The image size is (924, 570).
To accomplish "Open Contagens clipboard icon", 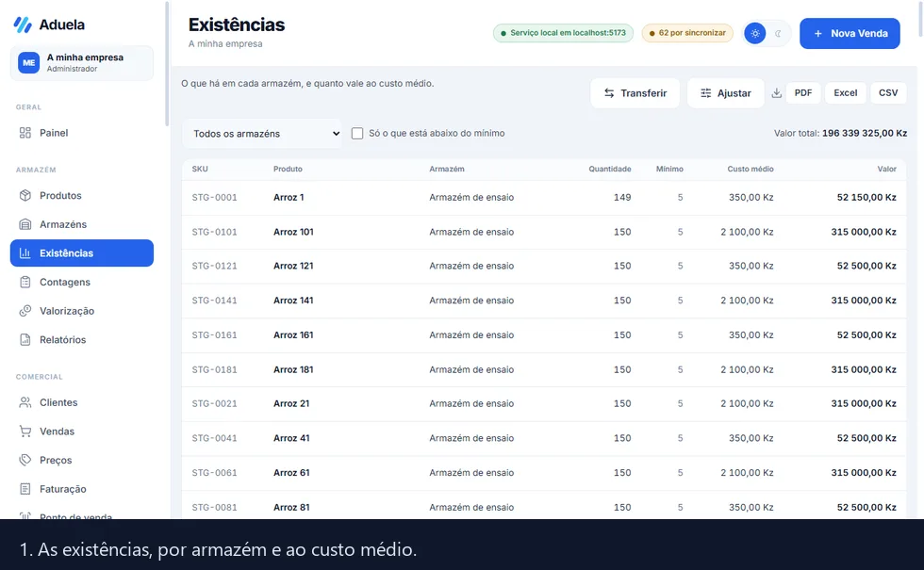I will point(25,282).
